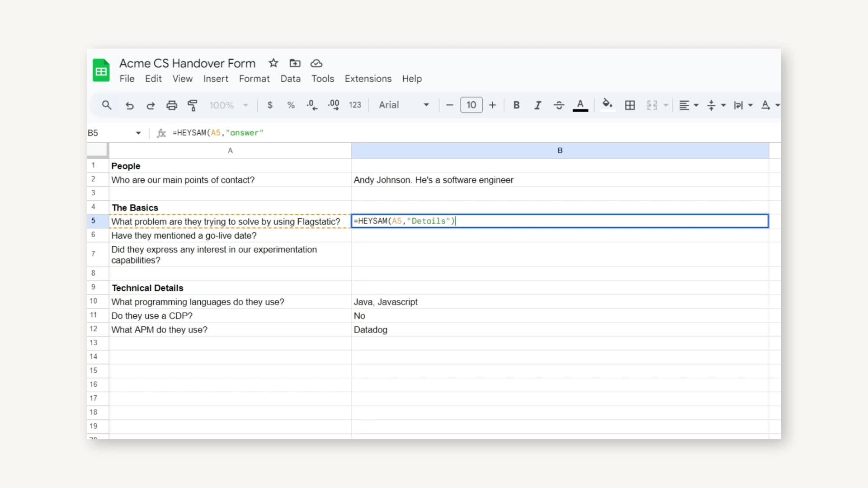Open the Format menu
The width and height of the screenshot is (868, 488).
254,79
